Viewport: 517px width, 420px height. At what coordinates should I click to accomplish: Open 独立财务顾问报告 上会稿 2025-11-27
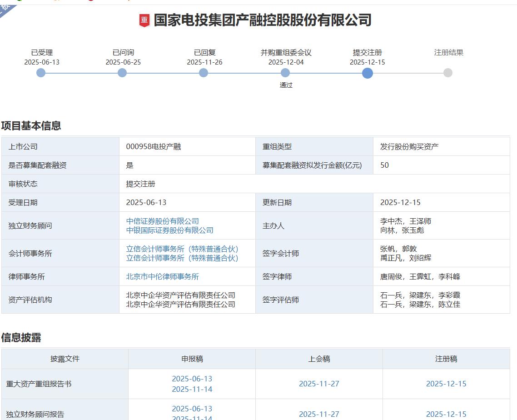(319, 414)
